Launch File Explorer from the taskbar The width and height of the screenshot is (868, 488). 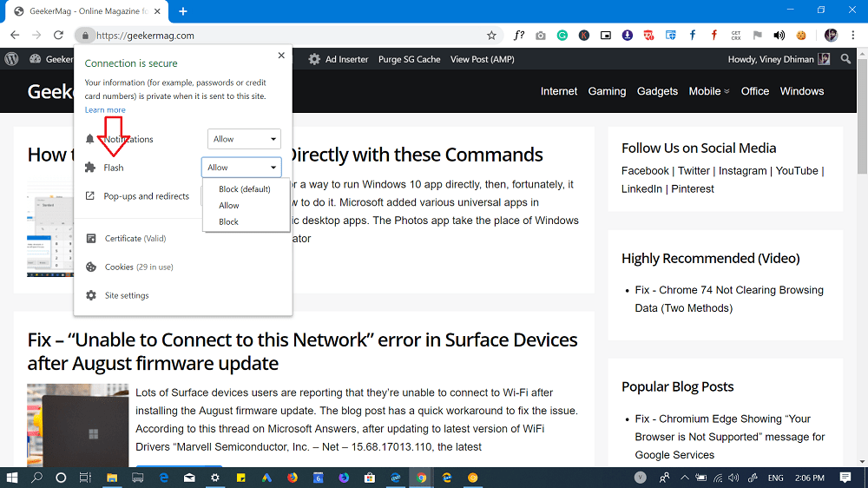click(x=112, y=478)
